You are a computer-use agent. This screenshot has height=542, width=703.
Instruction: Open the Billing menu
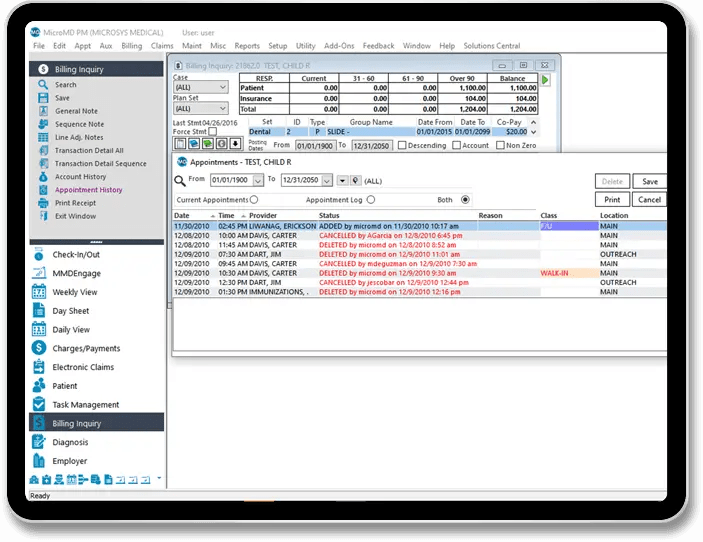click(131, 46)
